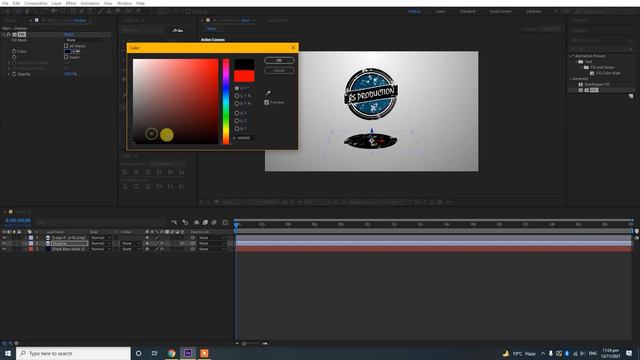Select the first B (brightness) radio button
This screenshot has height=360, width=640.
[x=237, y=104]
